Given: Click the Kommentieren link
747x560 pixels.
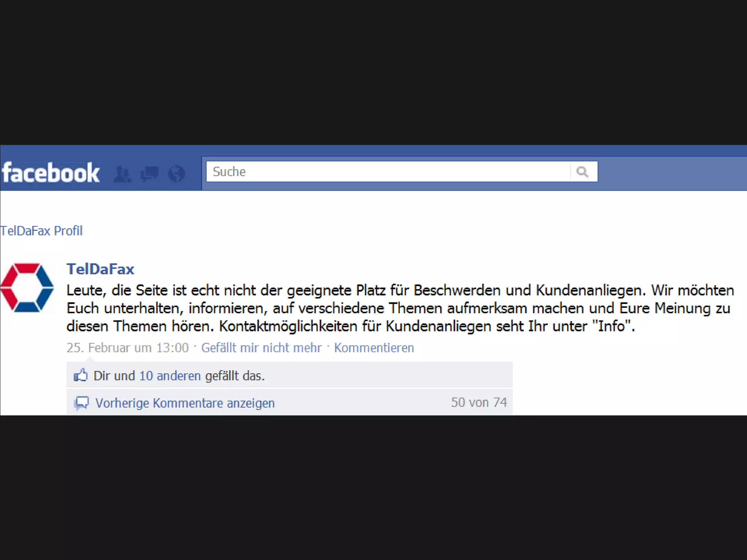Looking at the screenshot, I should point(374,348).
